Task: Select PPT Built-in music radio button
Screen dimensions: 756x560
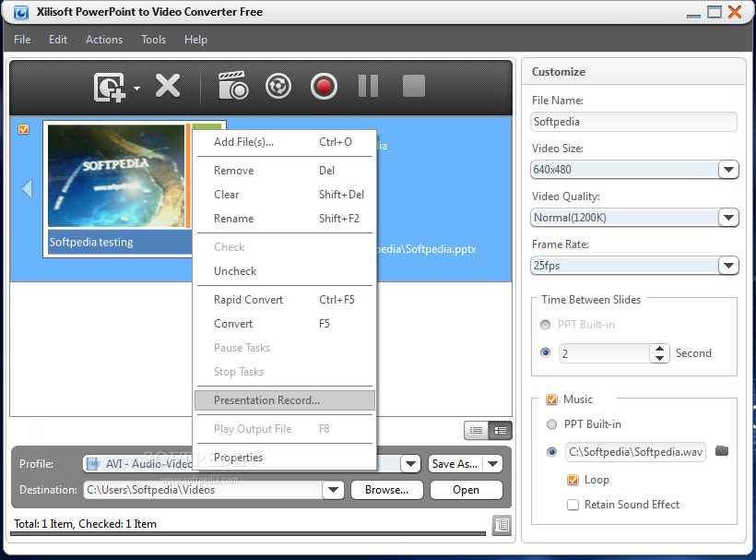Action: click(x=551, y=424)
